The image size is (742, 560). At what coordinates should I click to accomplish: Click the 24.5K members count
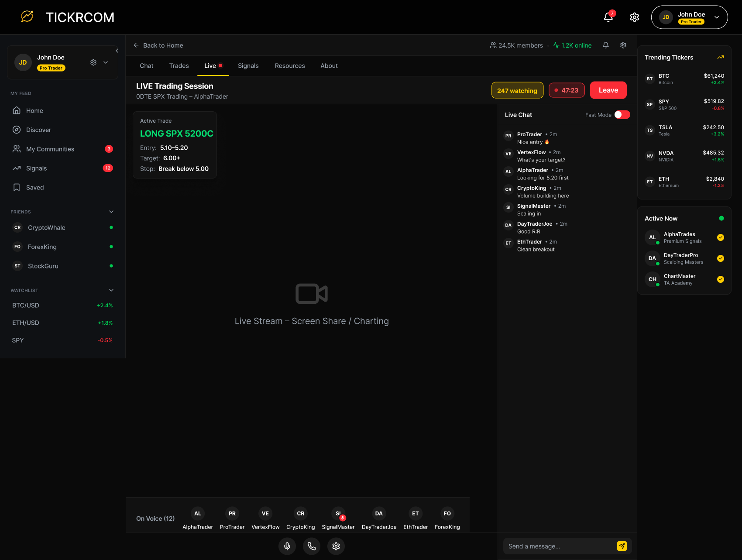coord(516,45)
